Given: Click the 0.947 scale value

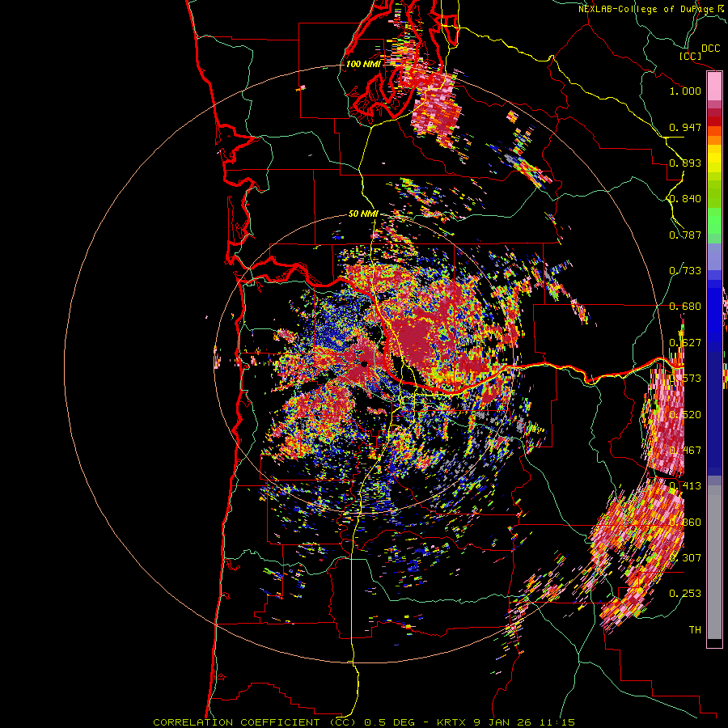Looking at the screenshot, I should click(685, 127).
